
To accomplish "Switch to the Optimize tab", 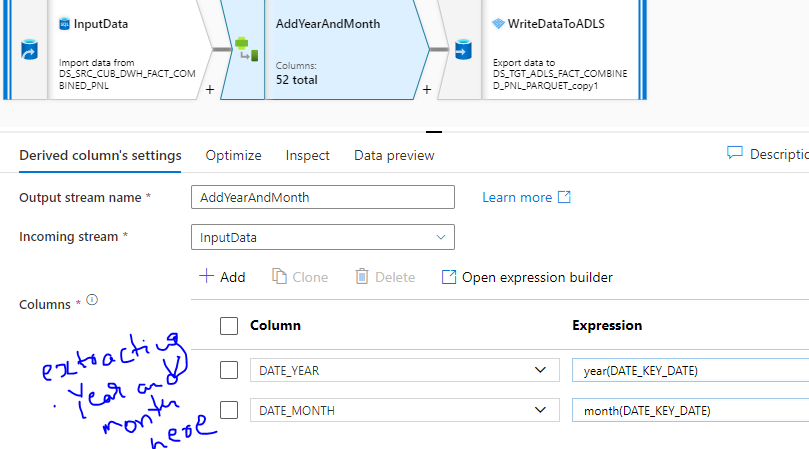I will point(233,155).
